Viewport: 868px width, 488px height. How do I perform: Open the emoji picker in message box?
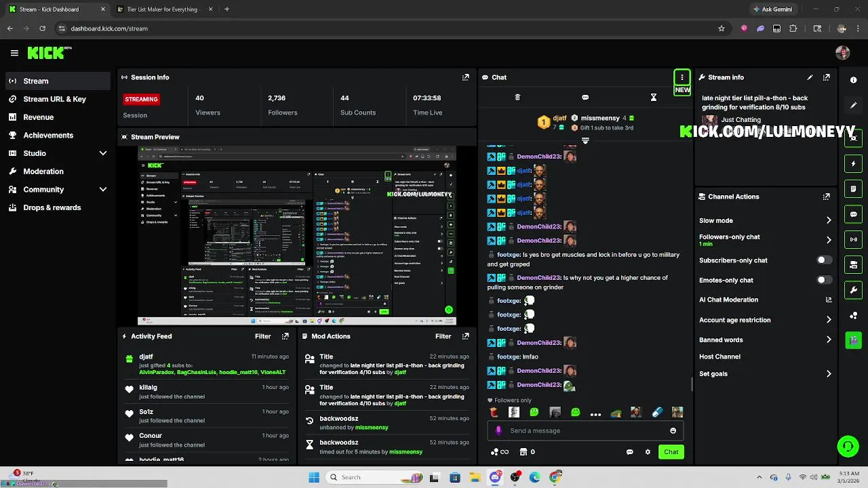pyautogui.click(x=673, y=430)
